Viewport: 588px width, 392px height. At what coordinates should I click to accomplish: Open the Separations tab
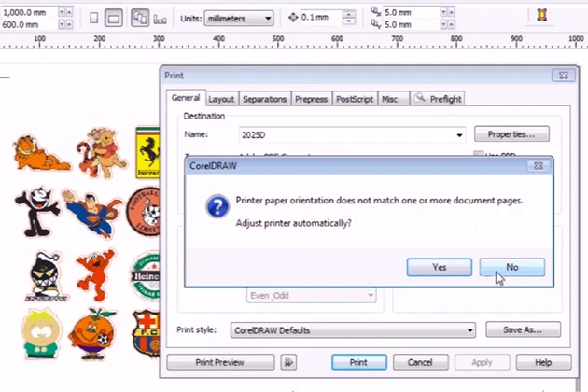265,99
